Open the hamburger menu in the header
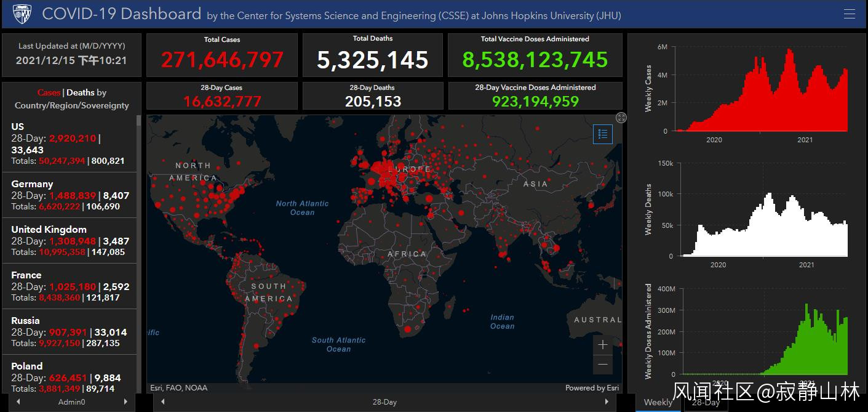The image size is (868, 412). pos(850,14)
